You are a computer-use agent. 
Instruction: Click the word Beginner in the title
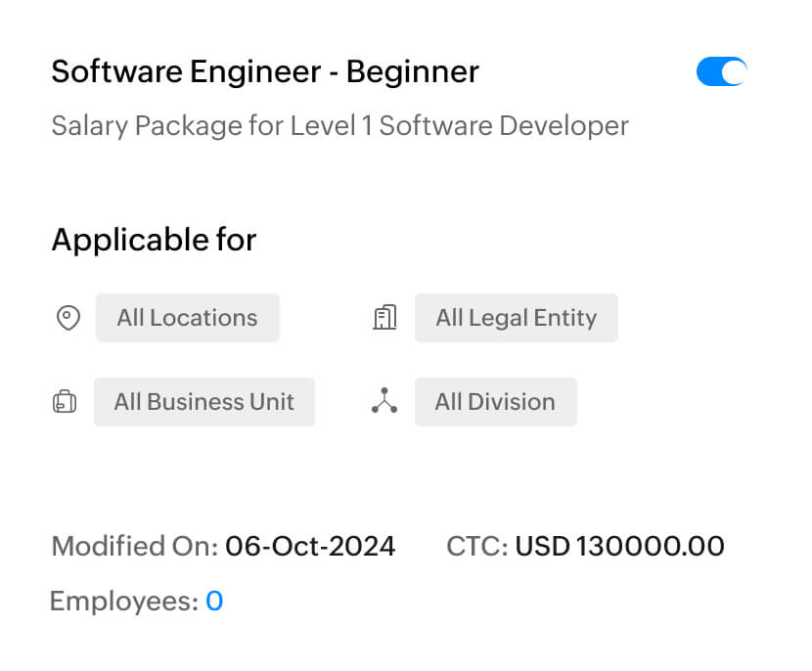tap(413, 71)
